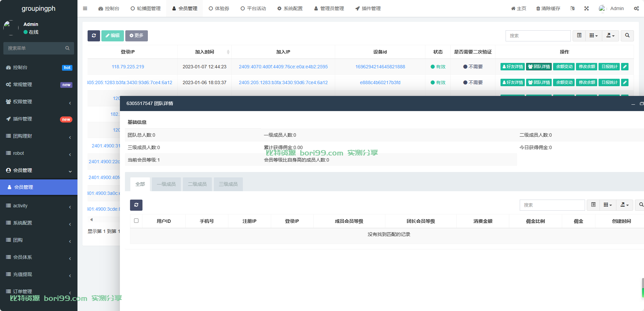Click 日报统计 for row 118.79.225.219

(x=609, y=67)
